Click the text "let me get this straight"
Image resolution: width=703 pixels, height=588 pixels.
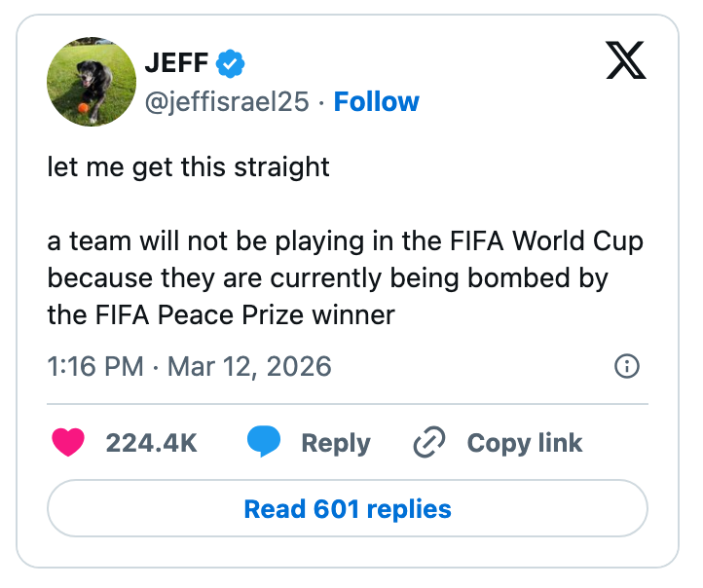pyautogui.click(x=189, y=166)
